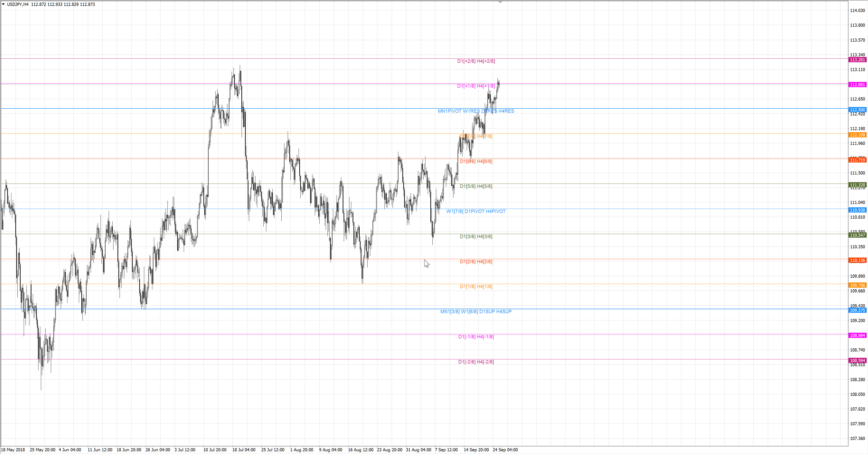Open the dropdown arrow beside USDJPY,H4
Image resolution: width=868 pixels, height=454 pixels.
pos(3,4)
